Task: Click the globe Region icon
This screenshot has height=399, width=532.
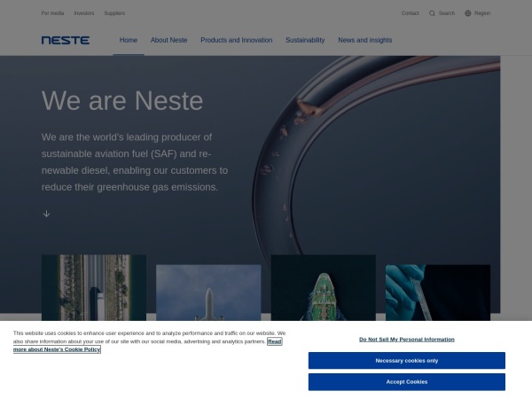Action: (x=468, y=13)
